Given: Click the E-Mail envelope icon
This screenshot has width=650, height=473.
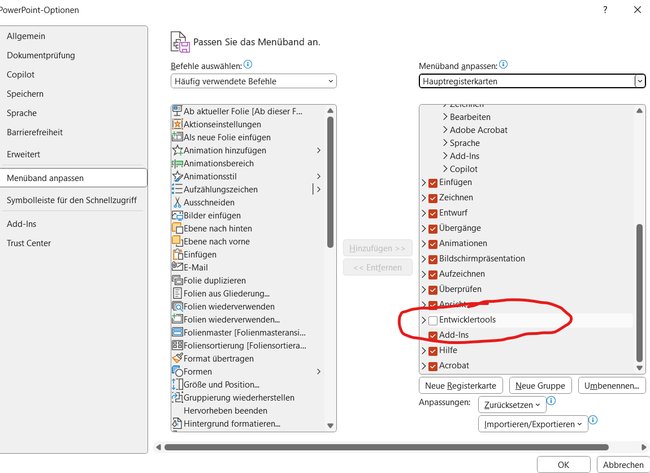Looking at the screenshot, I should (x=177, y=267).
